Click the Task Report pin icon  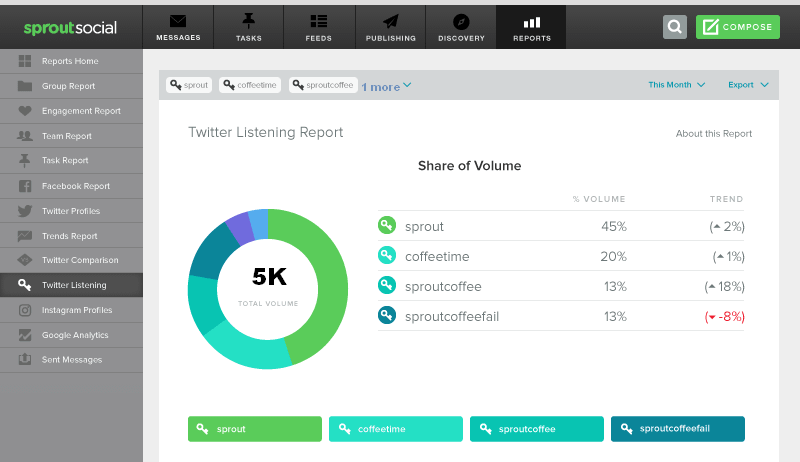pyautogui.click(x=24, y=161)
